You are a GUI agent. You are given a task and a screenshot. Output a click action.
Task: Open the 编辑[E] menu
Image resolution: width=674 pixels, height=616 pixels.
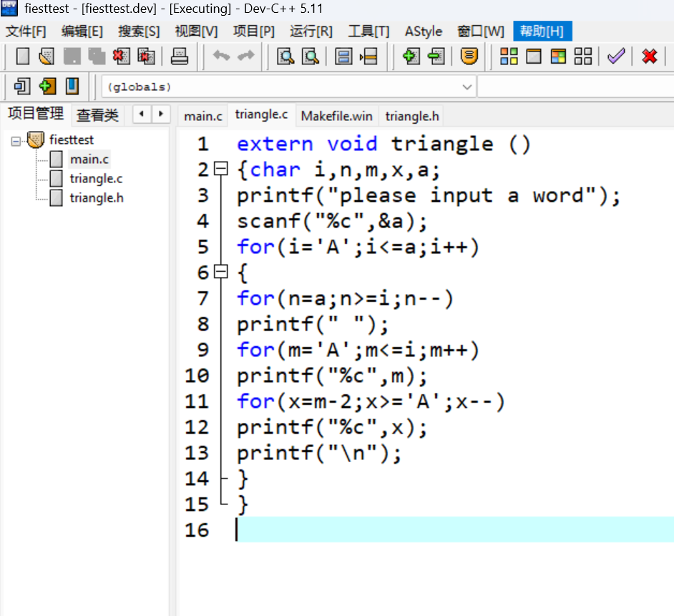pyautogui.click(x=82, y=31)
